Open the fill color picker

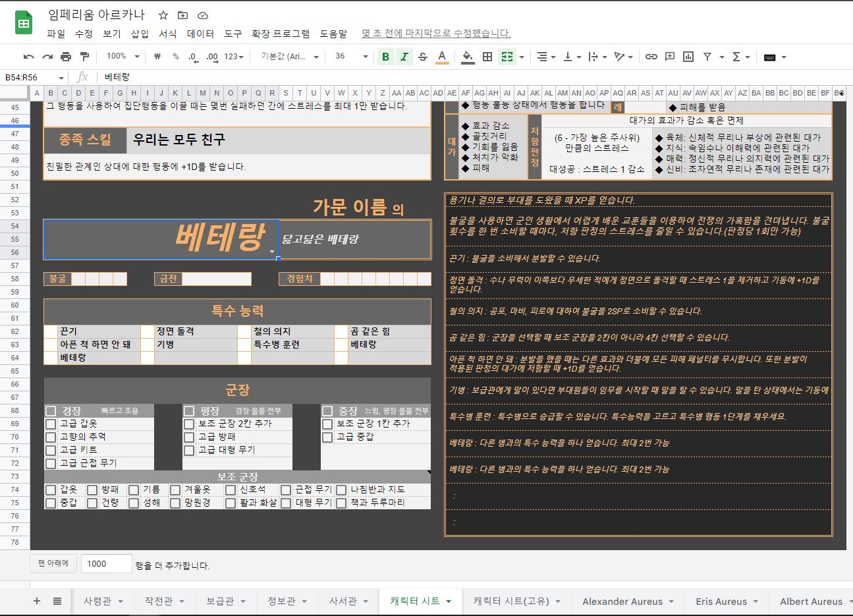tap(468, 57)
